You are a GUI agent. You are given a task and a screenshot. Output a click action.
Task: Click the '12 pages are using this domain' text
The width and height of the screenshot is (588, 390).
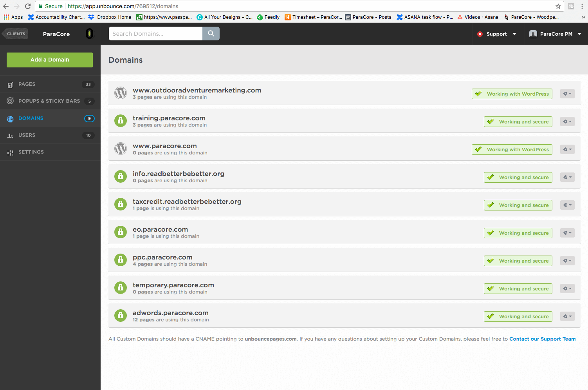point(171,320)
